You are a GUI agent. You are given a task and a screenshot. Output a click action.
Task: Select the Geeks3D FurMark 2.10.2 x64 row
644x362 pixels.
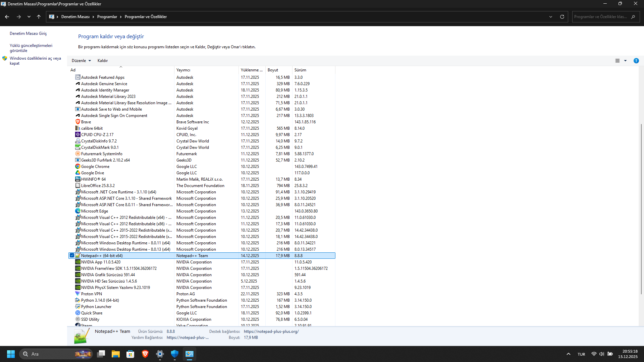click(202, 160)
